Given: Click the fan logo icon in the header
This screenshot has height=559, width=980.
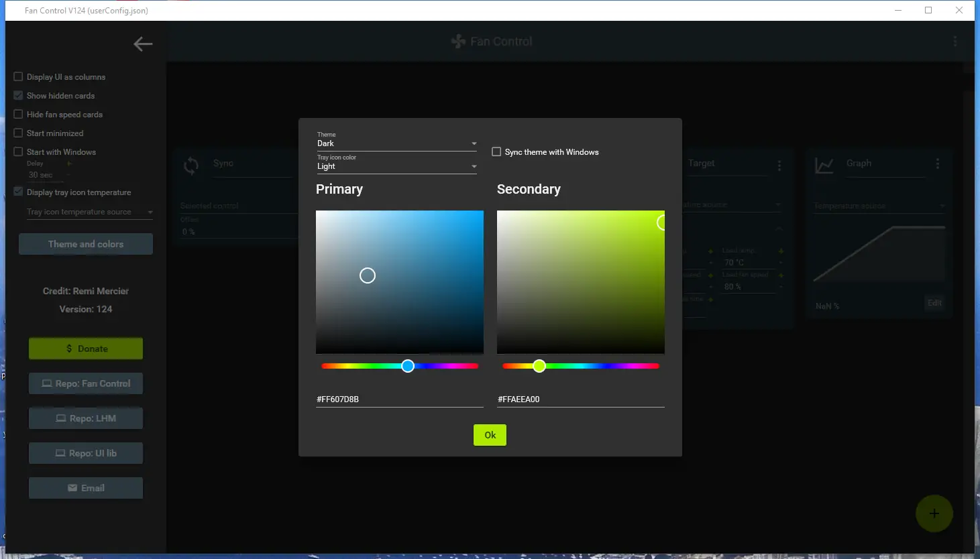Looking at the screenshot, I should [x=458, y=42].
